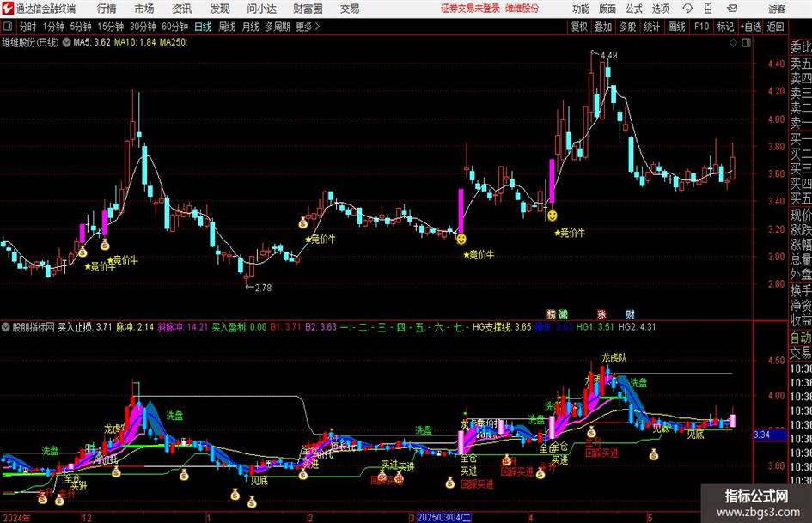Switch to 分时 chart period
The image size is (812, 523).
pos(28,27)
